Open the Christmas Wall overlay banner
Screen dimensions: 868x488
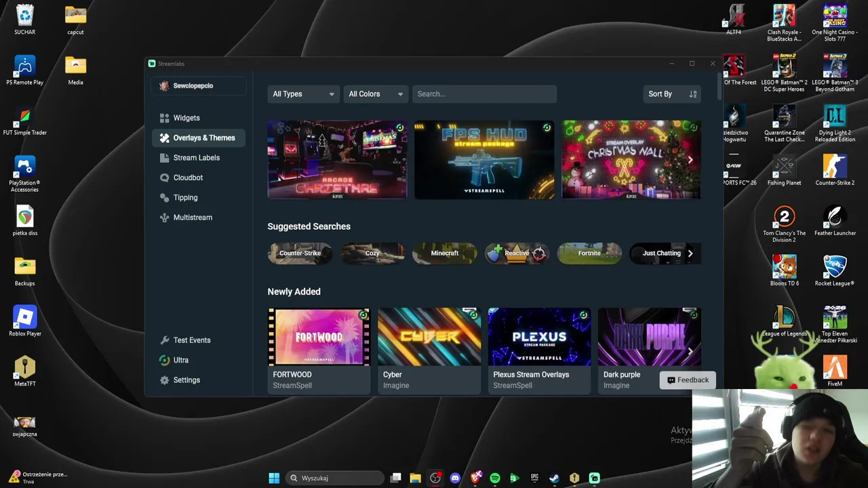pos(631,160)
